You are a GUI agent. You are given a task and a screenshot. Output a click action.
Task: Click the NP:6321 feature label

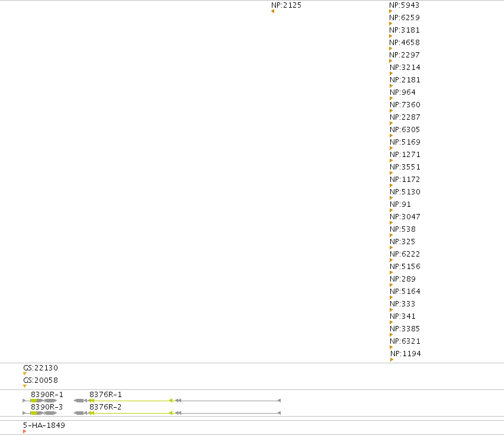tap(405, 341)
